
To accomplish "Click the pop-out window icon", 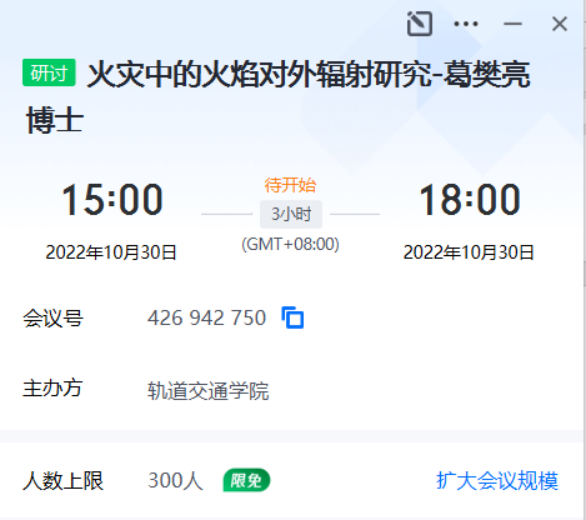I will pos(419,24).
